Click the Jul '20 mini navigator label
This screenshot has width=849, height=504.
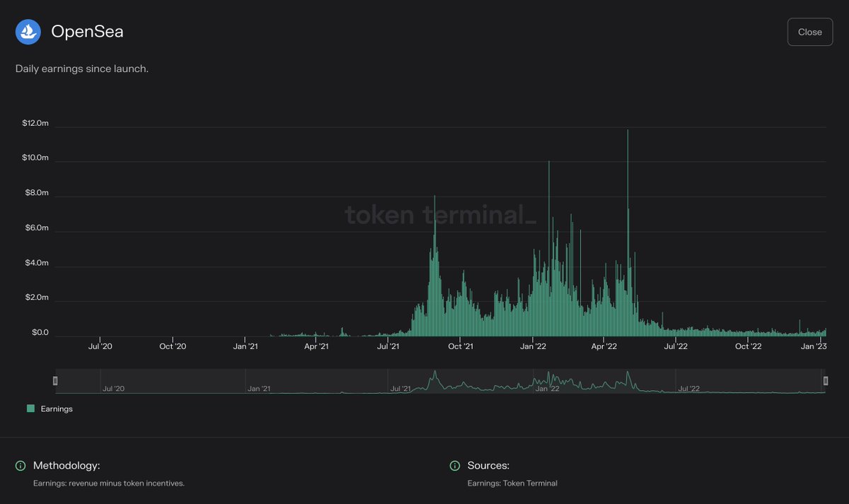(114, 389)
